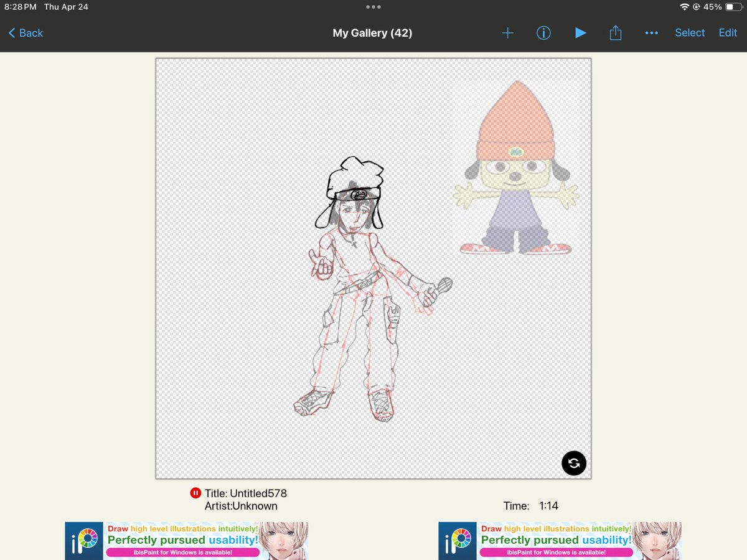This screenshot has height=560, width=747.
Task: Open the left ibisPaint Windows ad banner
Action: tap(187, 540)
